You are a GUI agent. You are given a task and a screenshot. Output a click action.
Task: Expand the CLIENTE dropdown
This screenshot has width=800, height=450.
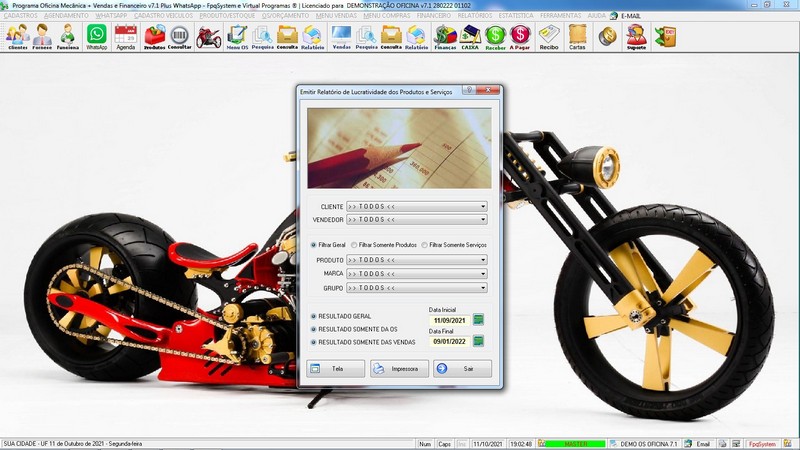[x=483, y=207]
